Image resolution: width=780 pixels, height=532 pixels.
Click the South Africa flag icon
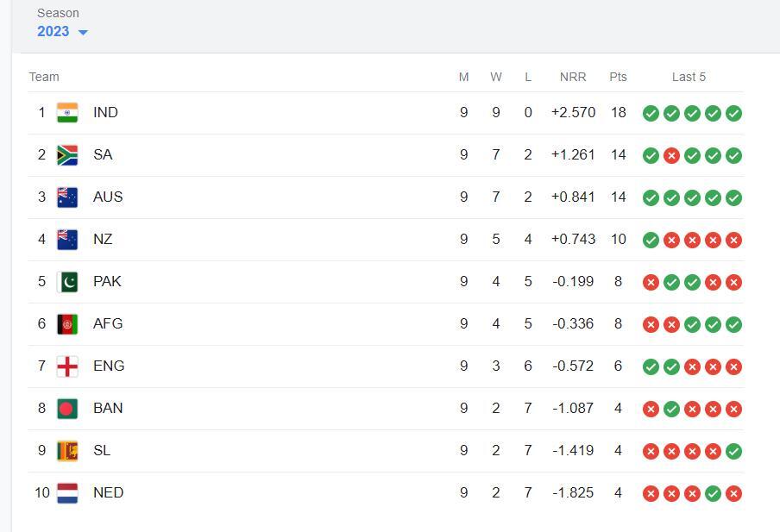67,155
